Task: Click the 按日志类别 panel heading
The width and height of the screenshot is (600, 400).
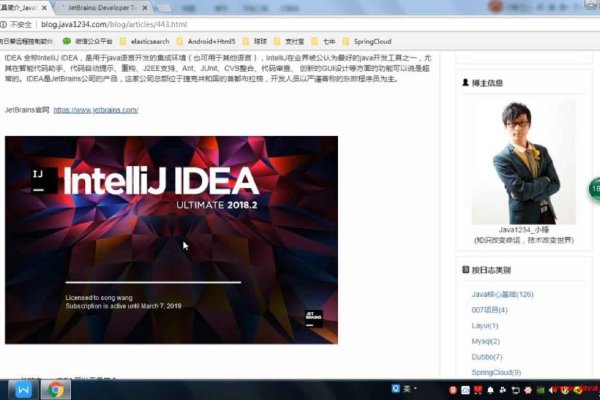Action: point(486,270)
